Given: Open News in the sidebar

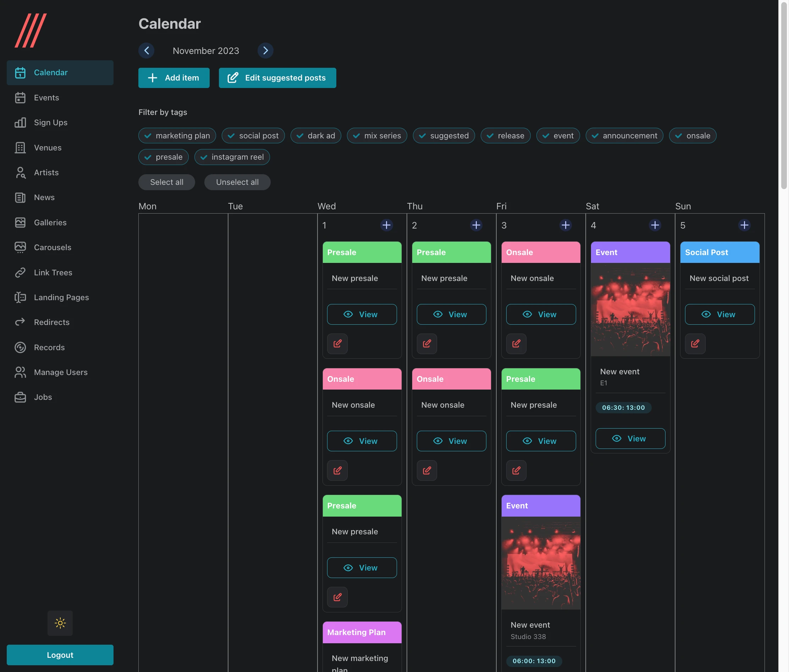Looking at the screenshot, I should point(60,197).
